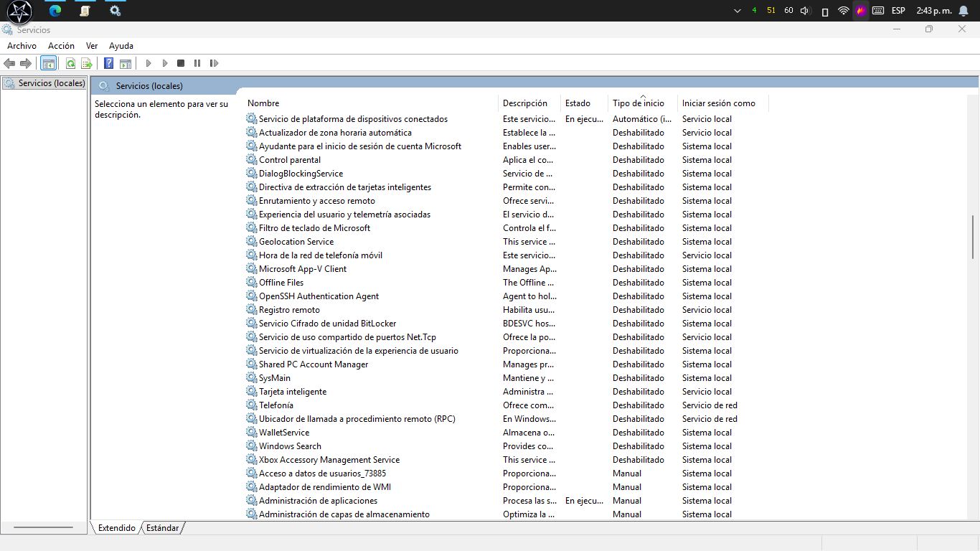This screenshot has width=980, height=551.
Task: Open the Ayuda menu
Action: click(x=121, y=46)
